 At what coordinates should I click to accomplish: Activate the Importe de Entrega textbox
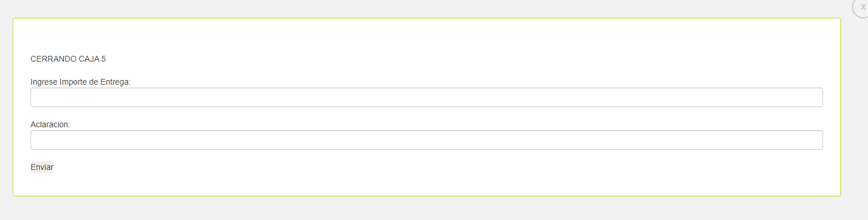426,97
